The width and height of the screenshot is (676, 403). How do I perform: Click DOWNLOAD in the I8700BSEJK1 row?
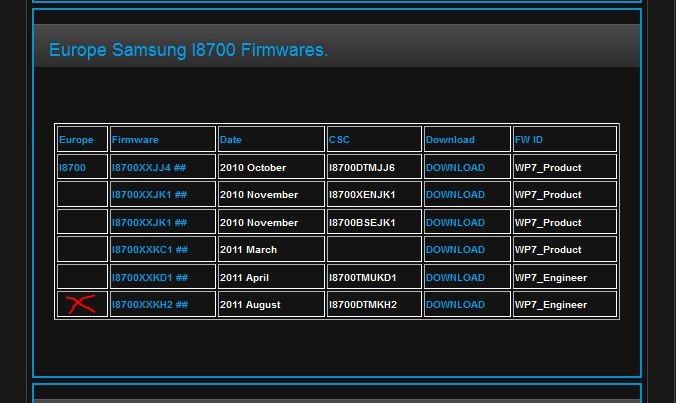(x=455, y=223)
